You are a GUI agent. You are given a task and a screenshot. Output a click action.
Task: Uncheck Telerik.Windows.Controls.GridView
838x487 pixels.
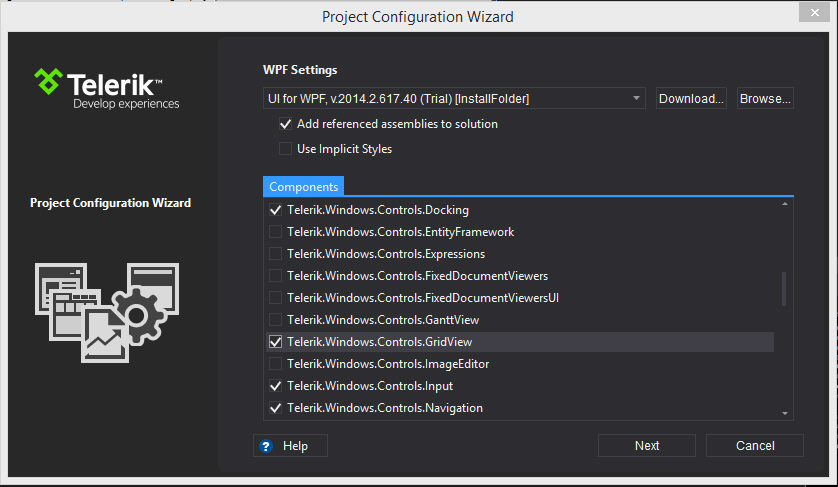pos(276,342)
